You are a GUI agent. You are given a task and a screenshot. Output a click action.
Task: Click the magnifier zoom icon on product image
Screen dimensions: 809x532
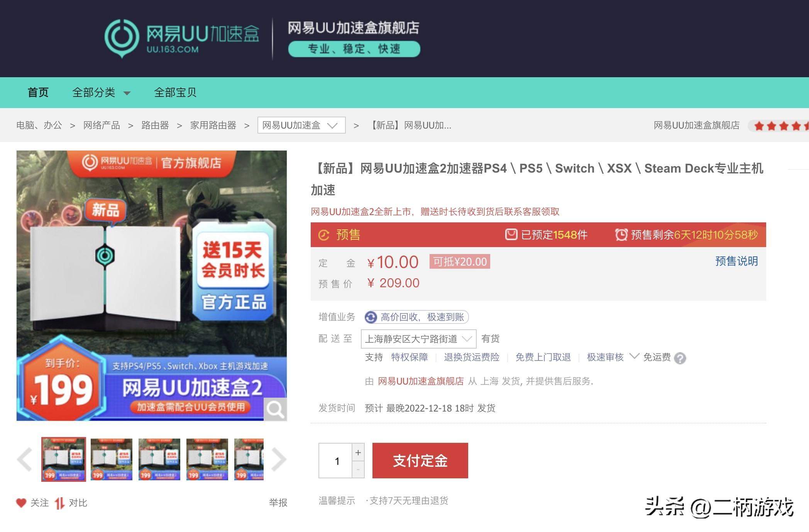(275, 410)
